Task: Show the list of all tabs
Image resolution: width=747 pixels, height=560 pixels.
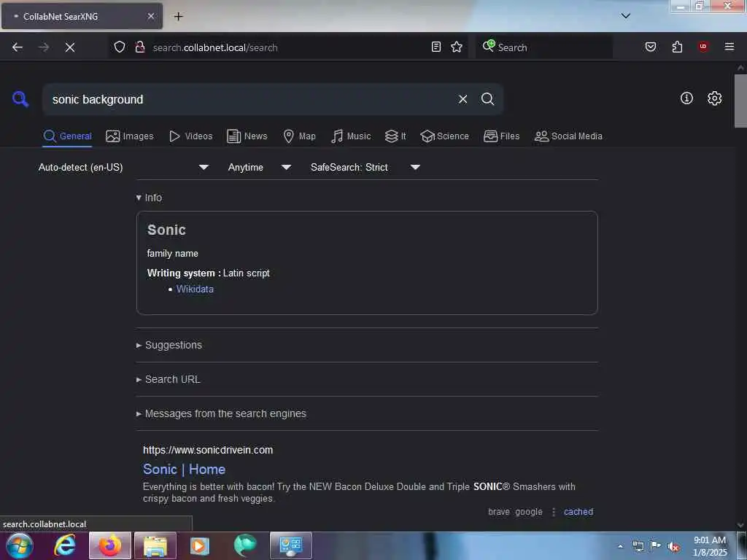Action: click(x=625, y=16)
